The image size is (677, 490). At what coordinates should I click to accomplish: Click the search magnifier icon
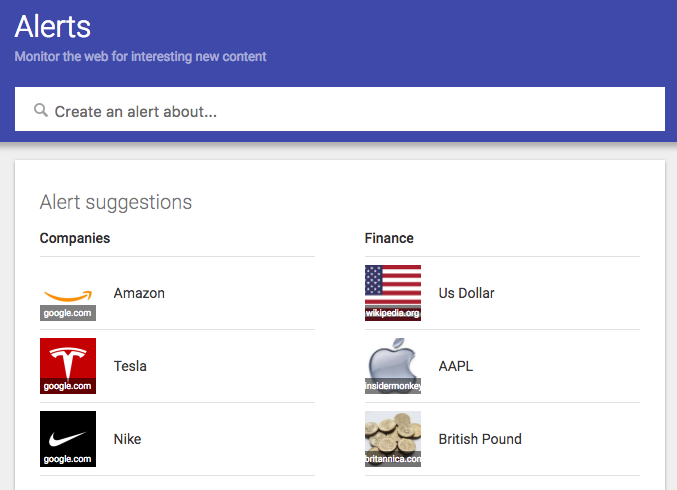tap(41, 111)
